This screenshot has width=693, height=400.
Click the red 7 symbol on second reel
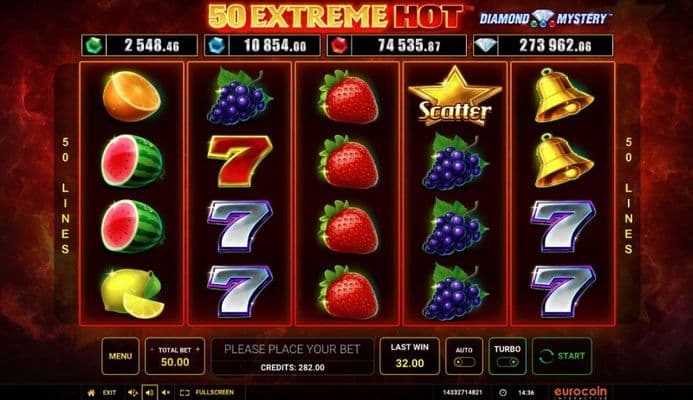click(x=240, y=161)
